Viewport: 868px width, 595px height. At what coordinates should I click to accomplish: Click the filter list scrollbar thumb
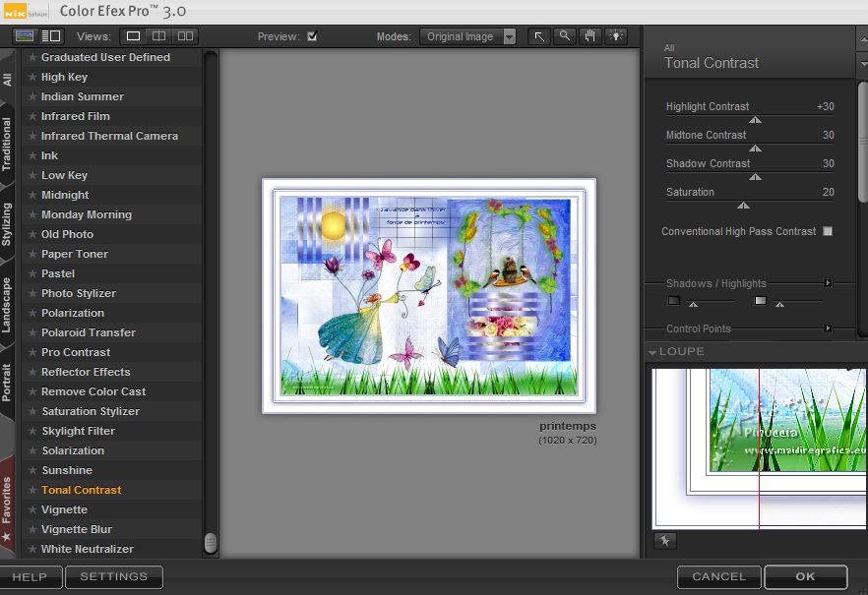tap(211, 543)
